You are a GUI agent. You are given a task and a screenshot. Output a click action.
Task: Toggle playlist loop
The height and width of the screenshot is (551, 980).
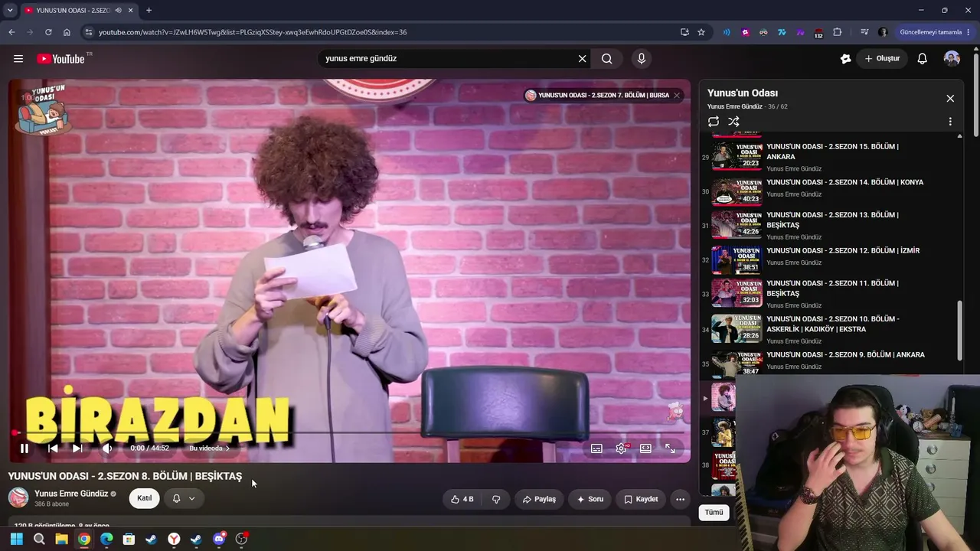tap(714, 122)
